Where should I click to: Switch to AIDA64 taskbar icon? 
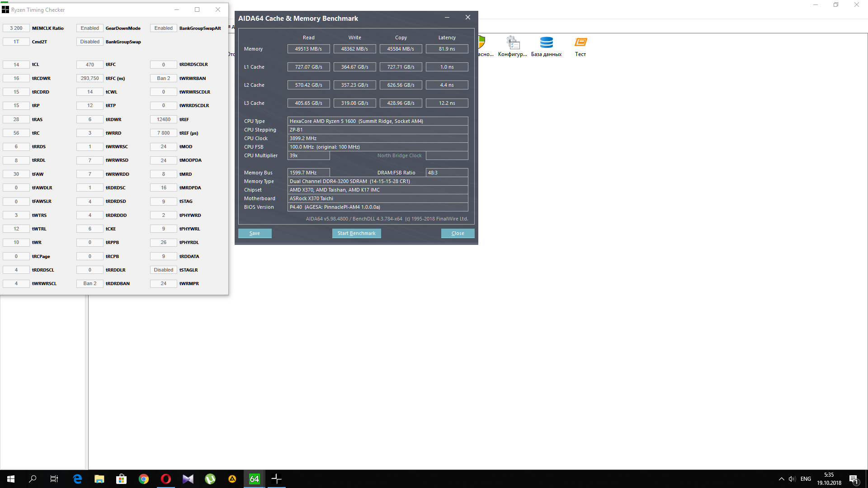(x=255, y=479)
